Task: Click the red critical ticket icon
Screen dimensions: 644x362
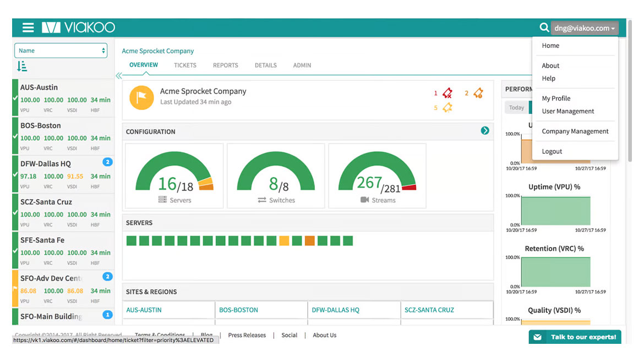Action: pos(447,93)
